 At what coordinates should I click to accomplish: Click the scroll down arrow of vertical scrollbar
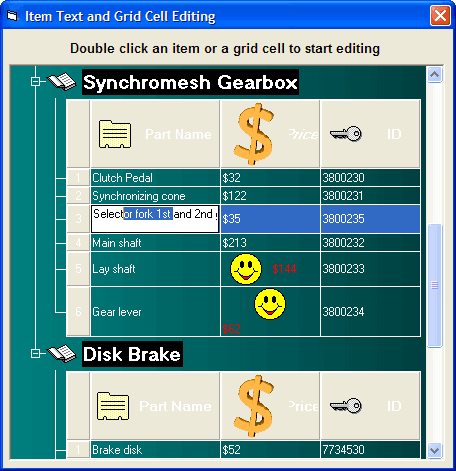pyautogui.click(x=435, y=451)
